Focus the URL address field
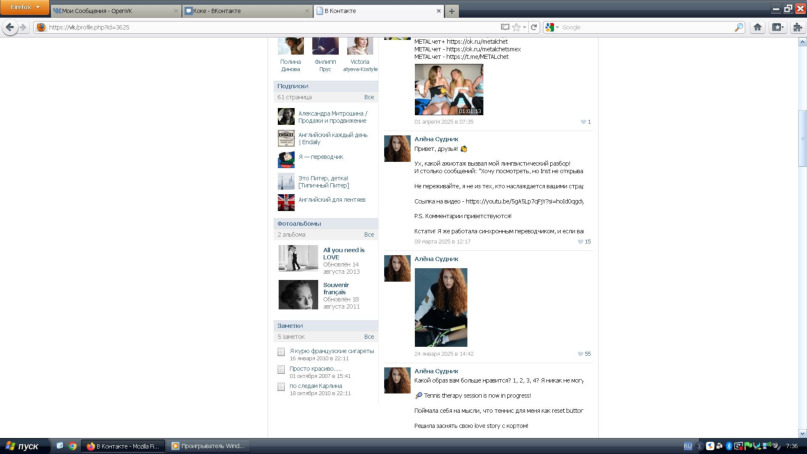The width and height of the screenshot is (807, 454). pos(268,27)
